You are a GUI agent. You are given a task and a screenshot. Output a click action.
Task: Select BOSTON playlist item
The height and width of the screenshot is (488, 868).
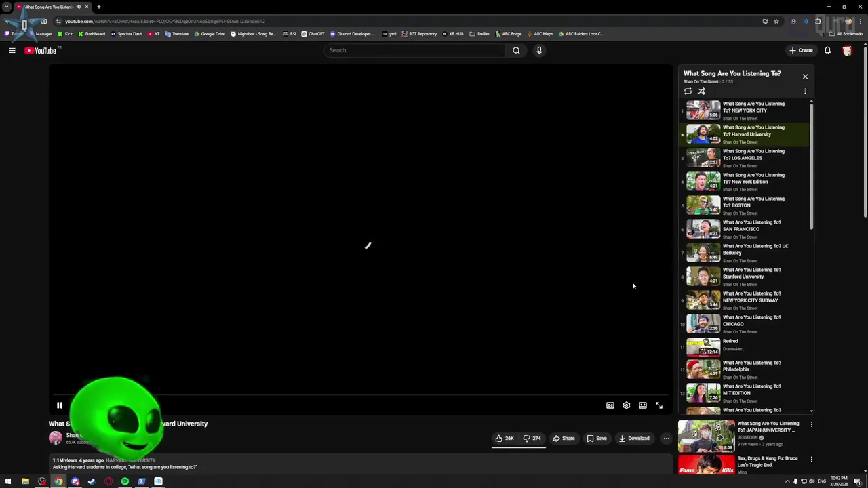click(x=745, y=205)
